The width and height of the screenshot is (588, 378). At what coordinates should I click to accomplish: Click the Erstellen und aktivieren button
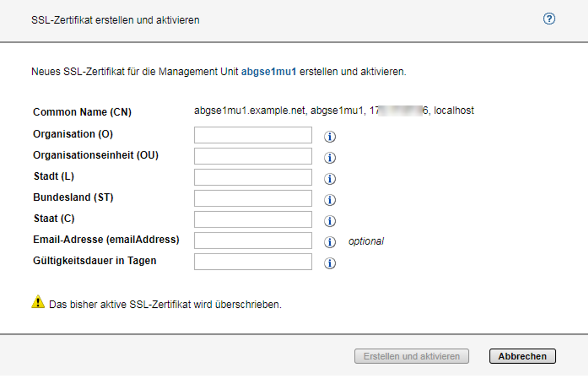[x=411, y=356]
